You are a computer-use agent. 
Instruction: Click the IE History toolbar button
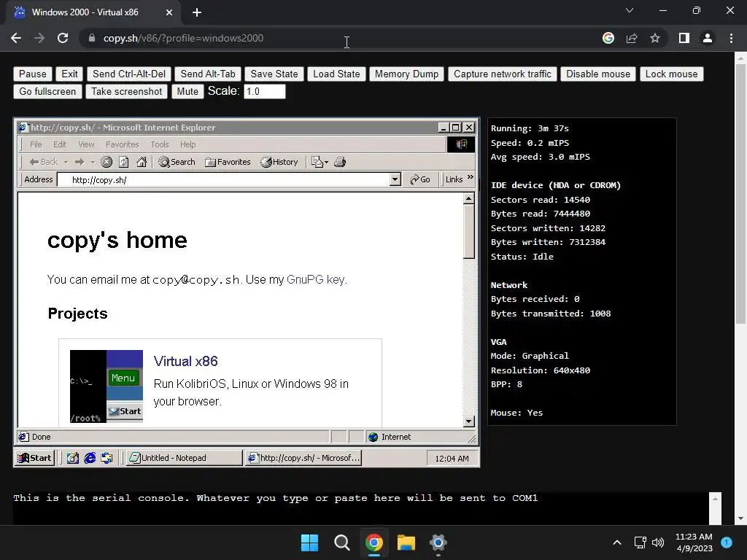point(279,162)
